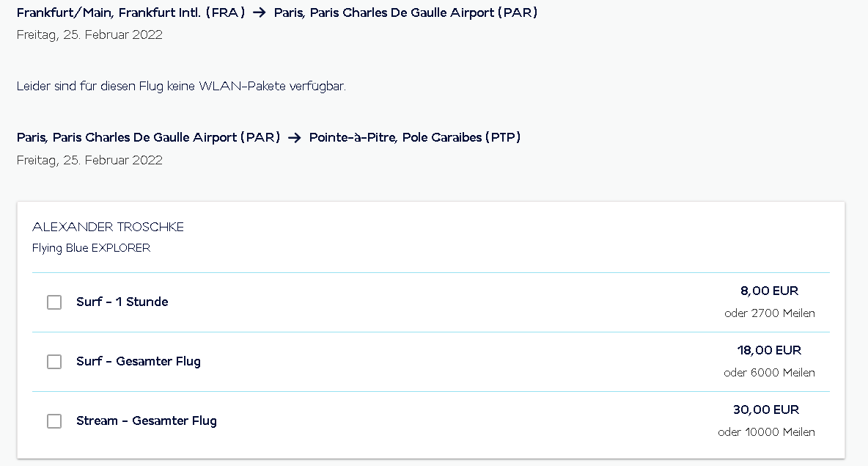Click the date below the Frankfurt–Paris route
Image resolution: width=868 pixels, height=466 pixels.
tap(89, 34)
